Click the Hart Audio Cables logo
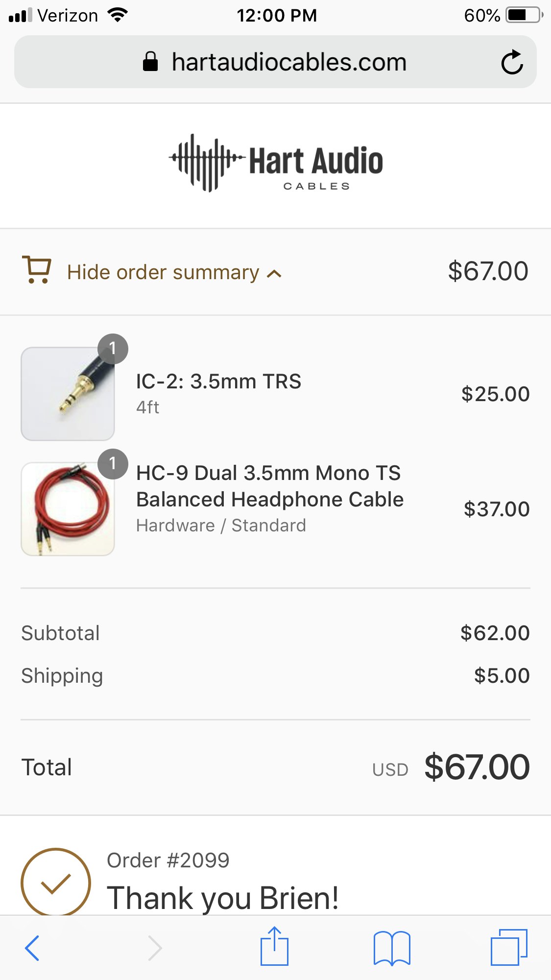The height and width of the screenshot is (980, 551). point(276,163)
